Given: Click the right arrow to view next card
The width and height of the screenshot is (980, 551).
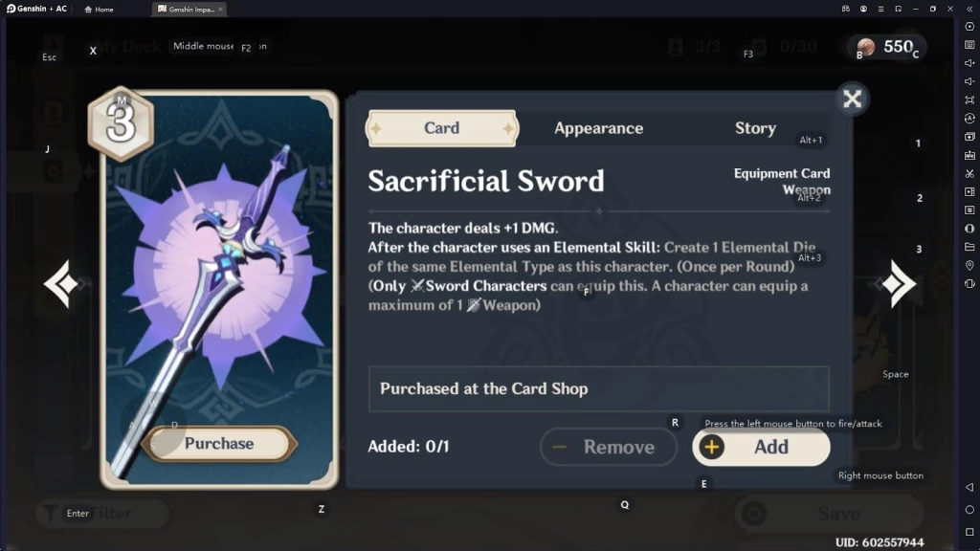Looking at the screenshot, I should click(x=900, y=284).
